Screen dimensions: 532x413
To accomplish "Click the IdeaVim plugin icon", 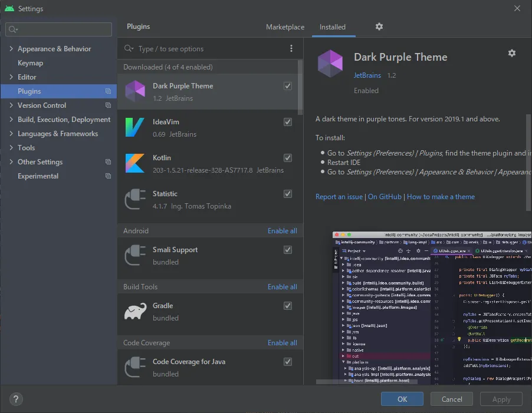I will 134,127.
